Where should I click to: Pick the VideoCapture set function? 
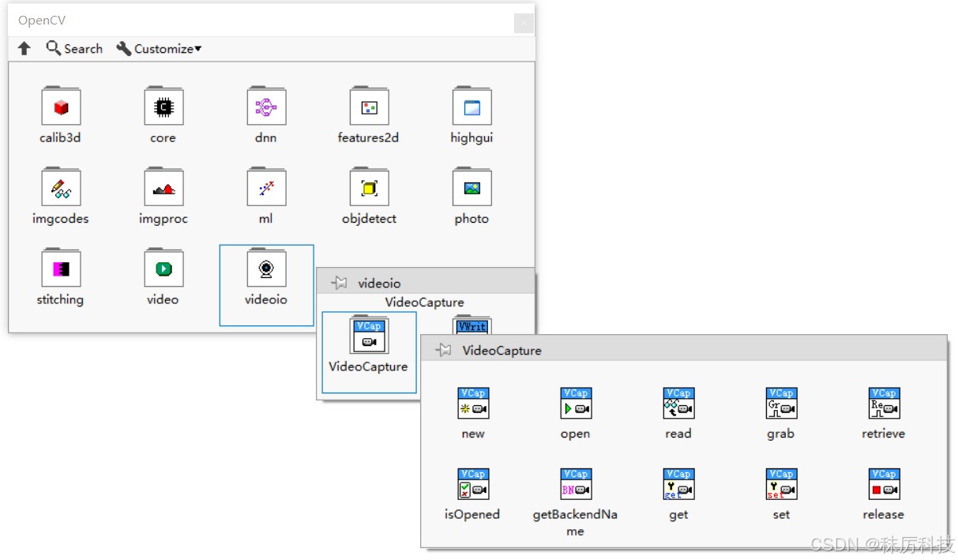click(x=781, y=484)
